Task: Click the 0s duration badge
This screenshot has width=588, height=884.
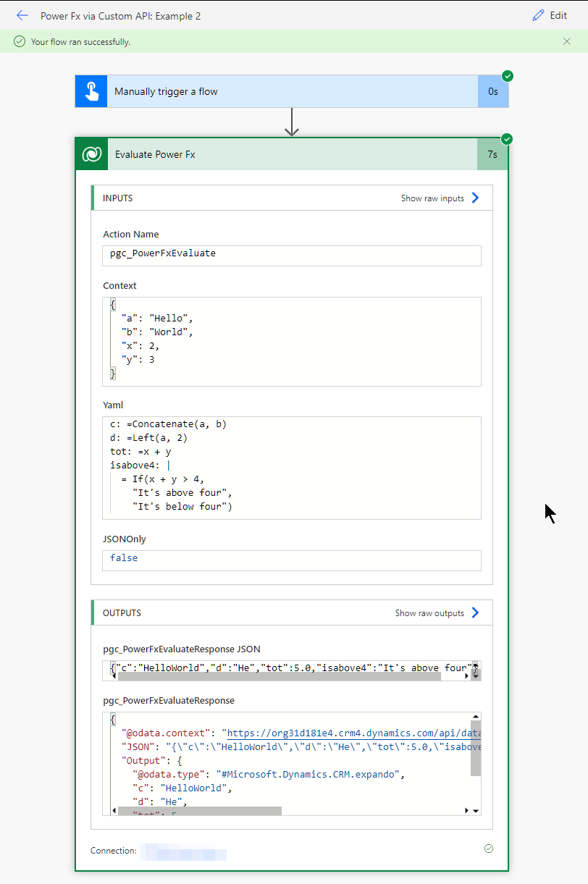Action: point(493,92)
